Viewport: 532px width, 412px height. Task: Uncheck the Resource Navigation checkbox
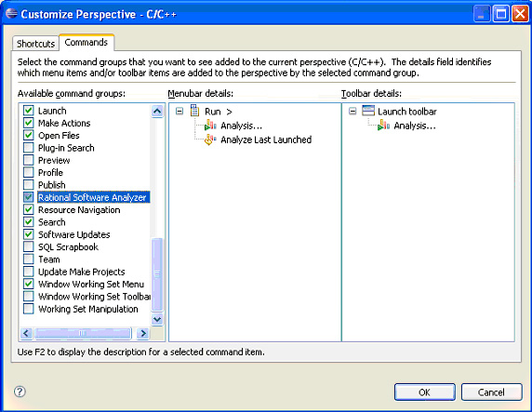[x=29, y=209]
